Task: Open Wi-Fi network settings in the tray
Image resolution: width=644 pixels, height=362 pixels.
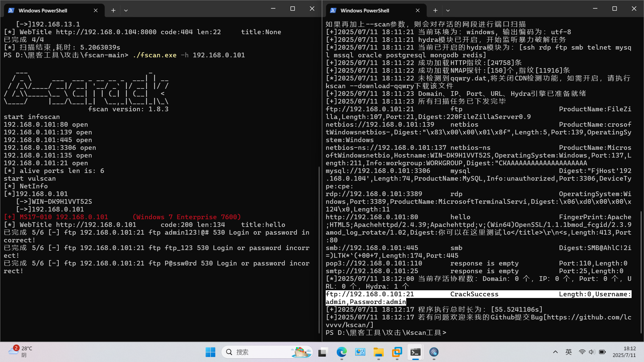Action: pyautogui.click(x=582, y=352)
